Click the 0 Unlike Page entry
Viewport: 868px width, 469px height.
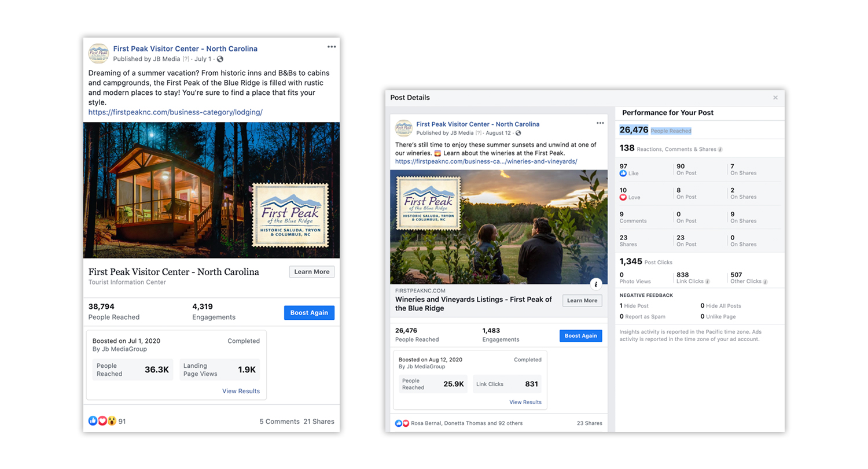coord(718,317)
